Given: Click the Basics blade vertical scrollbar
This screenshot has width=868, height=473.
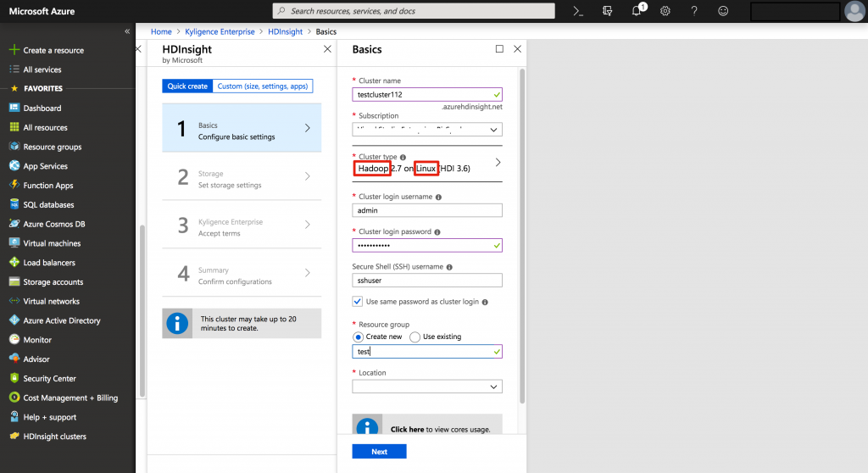Looking at the screenshot, I should tap(521, 236).
